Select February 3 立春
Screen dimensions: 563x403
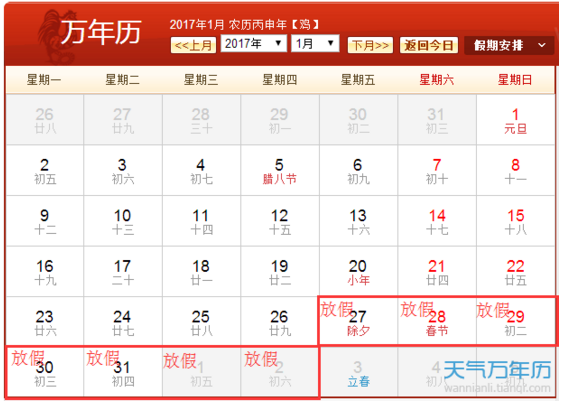pyautogui.click(x=358, y=372)
